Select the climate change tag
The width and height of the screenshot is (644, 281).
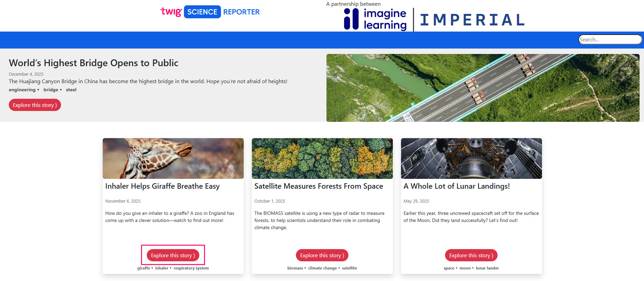[x=322, y=268]
